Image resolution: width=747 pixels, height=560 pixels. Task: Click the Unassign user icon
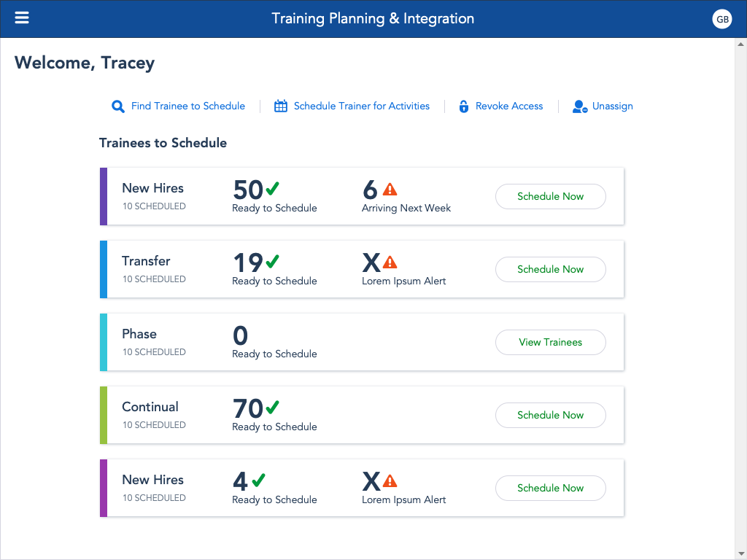(x=580, y=106)
